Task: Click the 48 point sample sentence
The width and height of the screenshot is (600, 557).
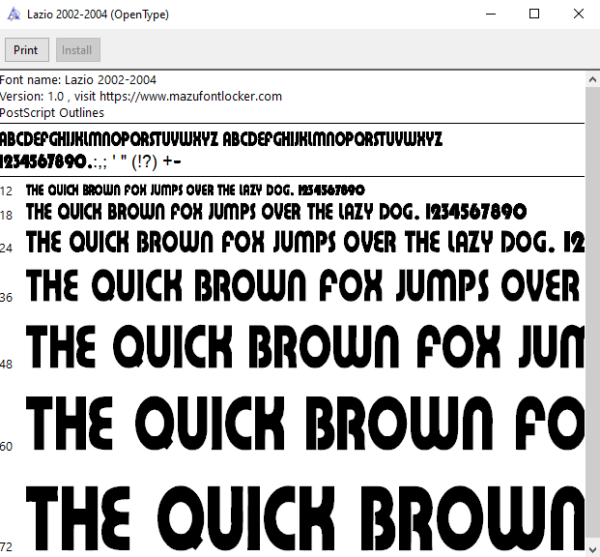Action: point(305,347)
